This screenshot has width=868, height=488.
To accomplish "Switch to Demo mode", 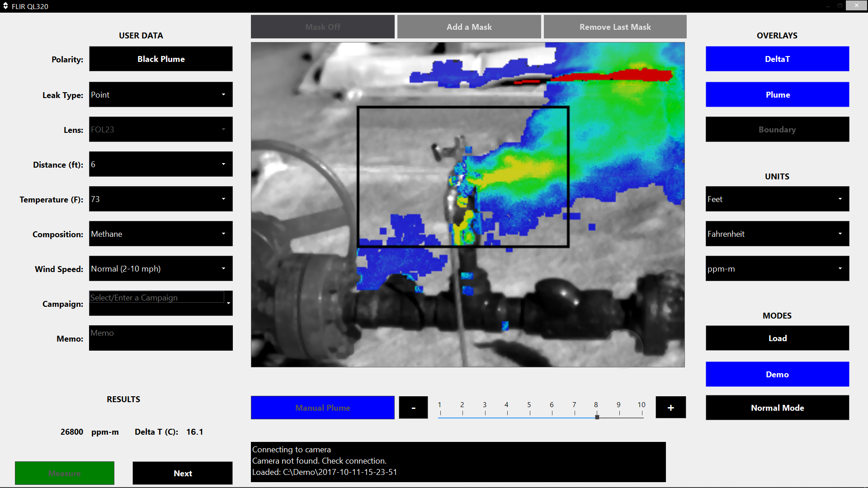I will 777,374.
